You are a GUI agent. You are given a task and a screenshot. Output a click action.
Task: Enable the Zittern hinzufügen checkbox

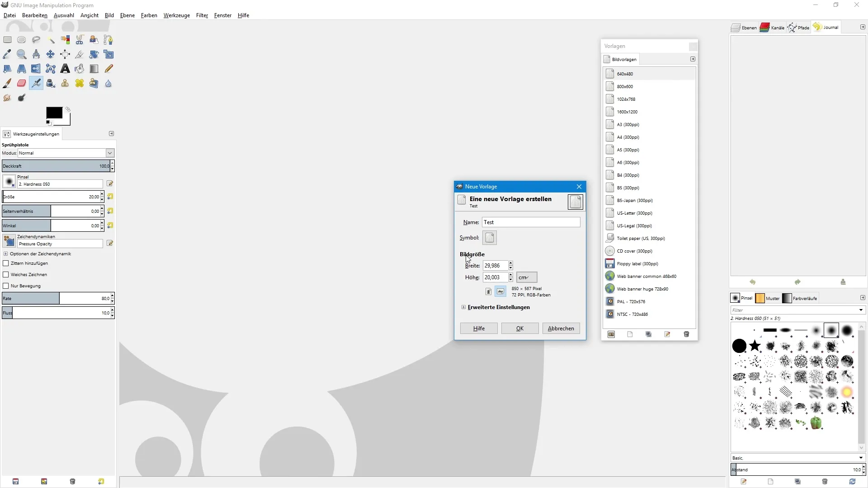[6, 263]
